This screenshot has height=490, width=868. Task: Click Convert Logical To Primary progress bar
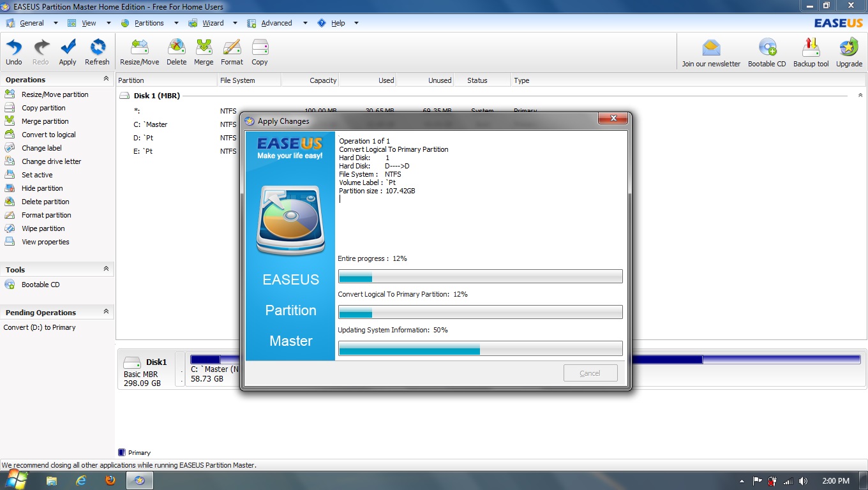(480, 312)
